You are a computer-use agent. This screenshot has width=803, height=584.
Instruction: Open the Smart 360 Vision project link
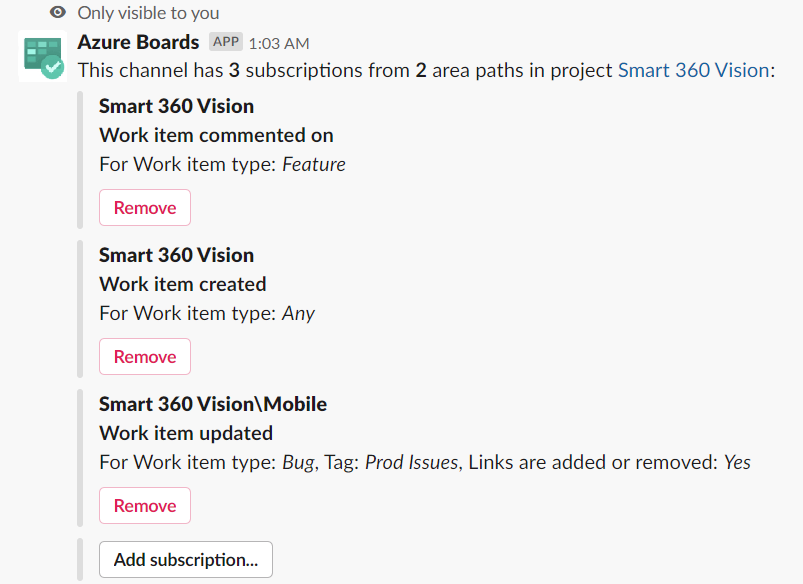pos(693,70)
